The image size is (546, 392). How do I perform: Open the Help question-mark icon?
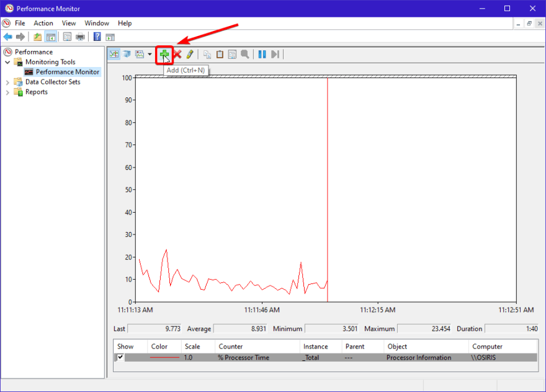[x=97, y=37]
